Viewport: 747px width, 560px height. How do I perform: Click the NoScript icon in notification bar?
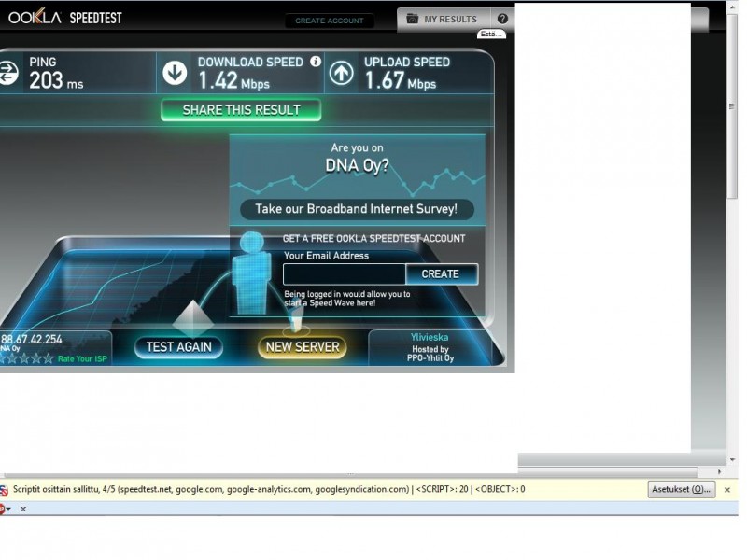4,489
